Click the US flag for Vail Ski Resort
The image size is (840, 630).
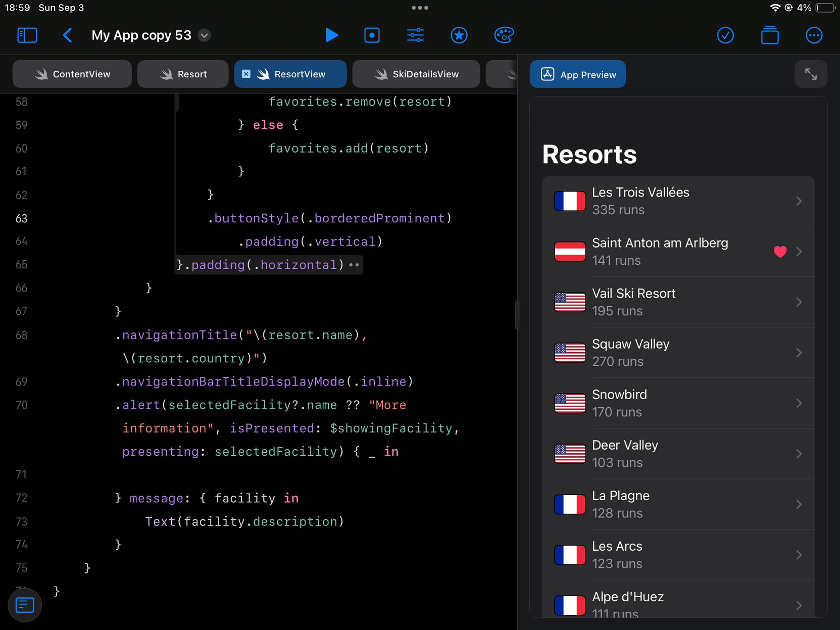tap(570, 302)
